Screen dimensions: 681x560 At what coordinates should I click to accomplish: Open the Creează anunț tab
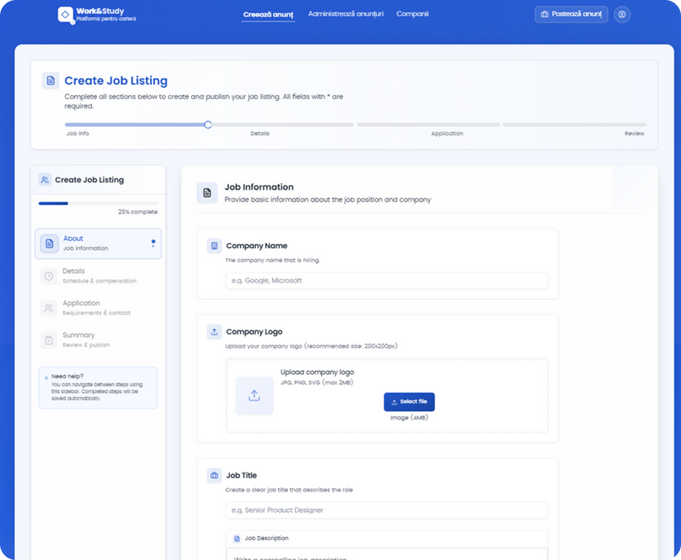268,14
